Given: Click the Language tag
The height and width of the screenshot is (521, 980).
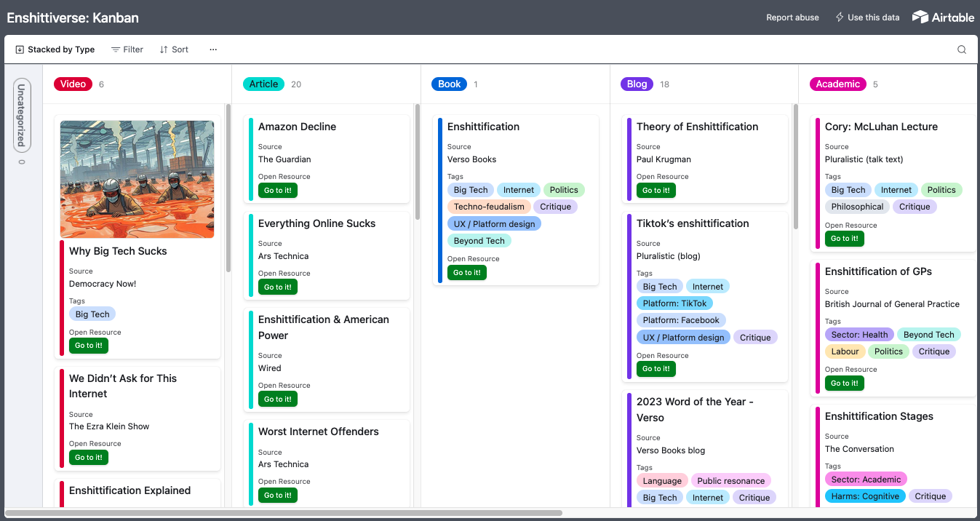Looking at the screenshot, I should (x=662, y=481).
